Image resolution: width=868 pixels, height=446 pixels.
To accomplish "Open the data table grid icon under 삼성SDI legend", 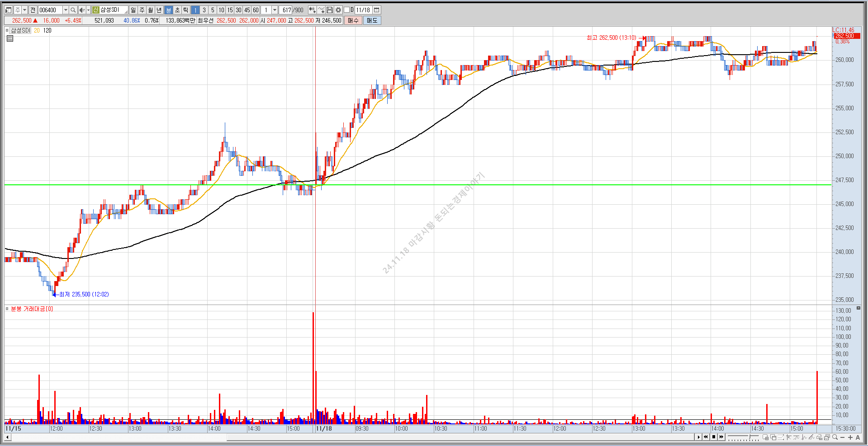I will (10, 39).
